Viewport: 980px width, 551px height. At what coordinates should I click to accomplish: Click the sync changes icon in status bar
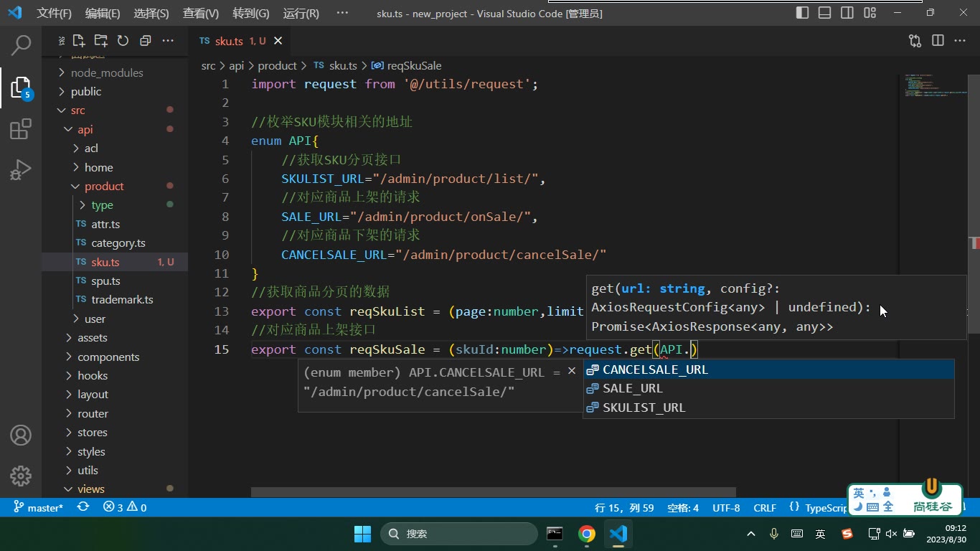(83, 507)
